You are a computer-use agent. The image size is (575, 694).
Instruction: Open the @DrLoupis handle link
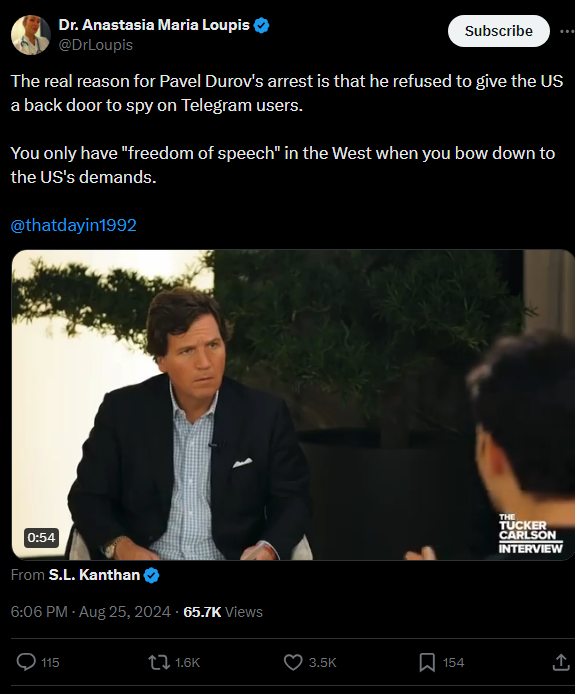point(96,45)
